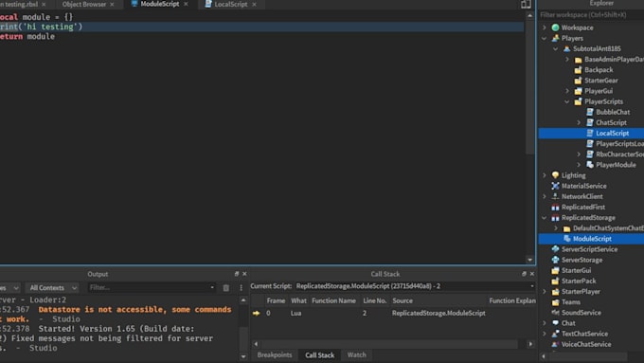644x363 pixels.
Task: Open the Watch tab
Action: click(x=356, y=354)
